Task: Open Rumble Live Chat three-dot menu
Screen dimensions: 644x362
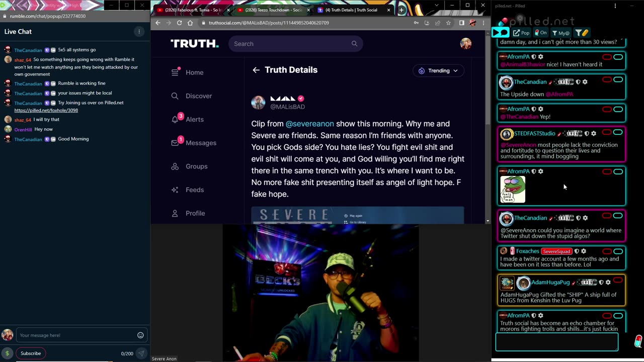Action: (139, 32)
